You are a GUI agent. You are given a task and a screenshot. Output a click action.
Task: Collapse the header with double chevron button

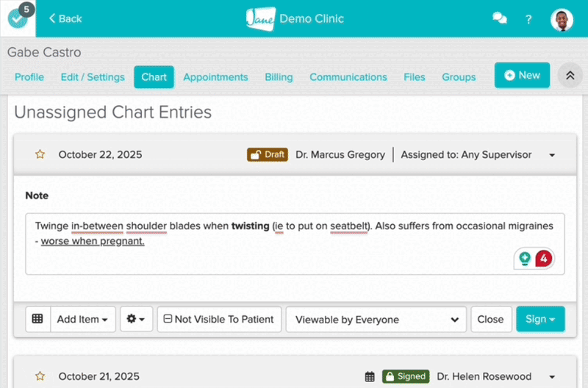pos(570,76)
